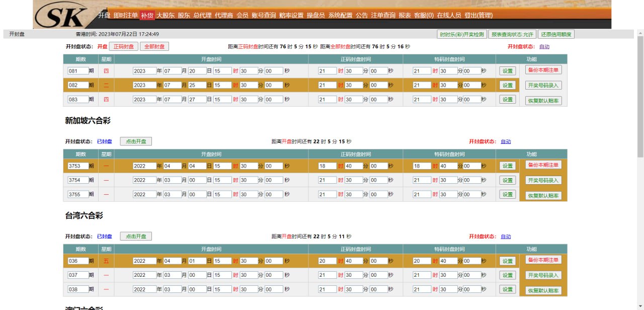
Task: Open 系统配置 from the top menu
Action: [340, 16]
